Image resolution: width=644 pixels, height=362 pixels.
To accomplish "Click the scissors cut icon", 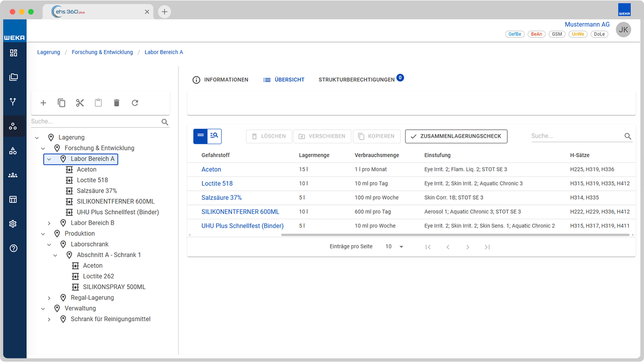I will point(80,103).
